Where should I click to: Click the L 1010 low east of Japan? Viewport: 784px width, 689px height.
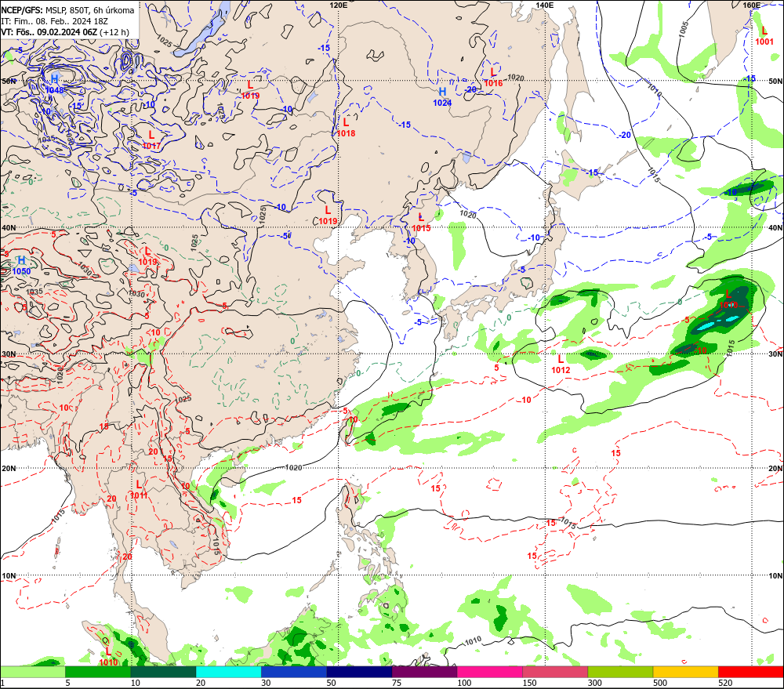pos(728,299)
